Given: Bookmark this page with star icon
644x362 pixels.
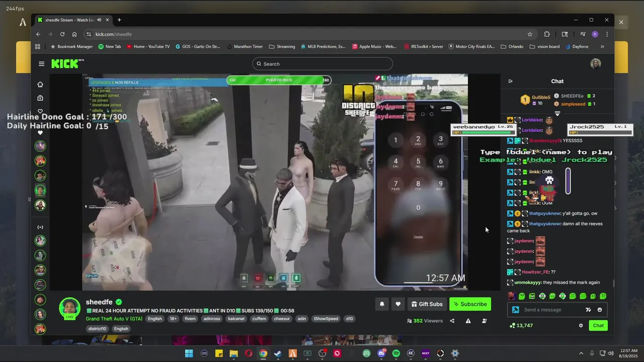Looking at the screenshot, I should click(530, 34).
